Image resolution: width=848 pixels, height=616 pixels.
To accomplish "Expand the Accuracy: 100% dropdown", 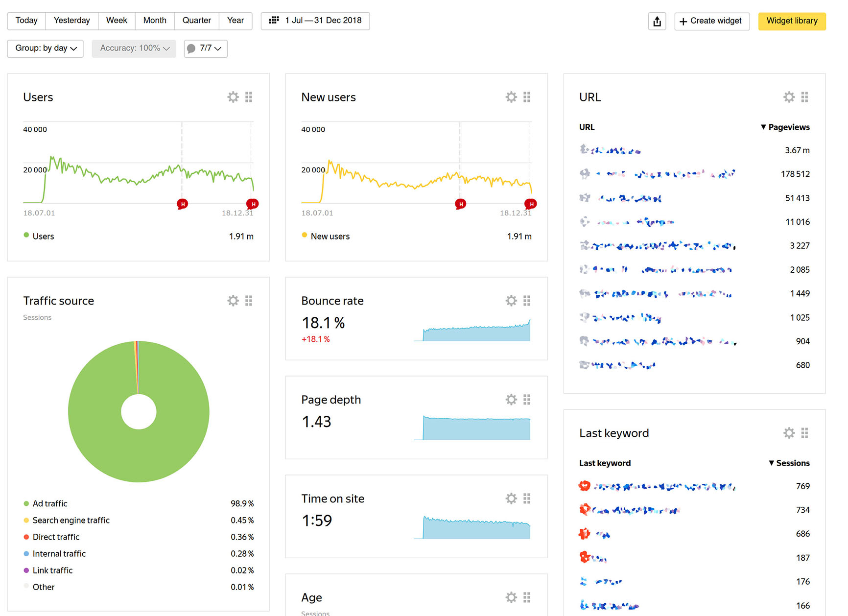I will tap(133, 48).
